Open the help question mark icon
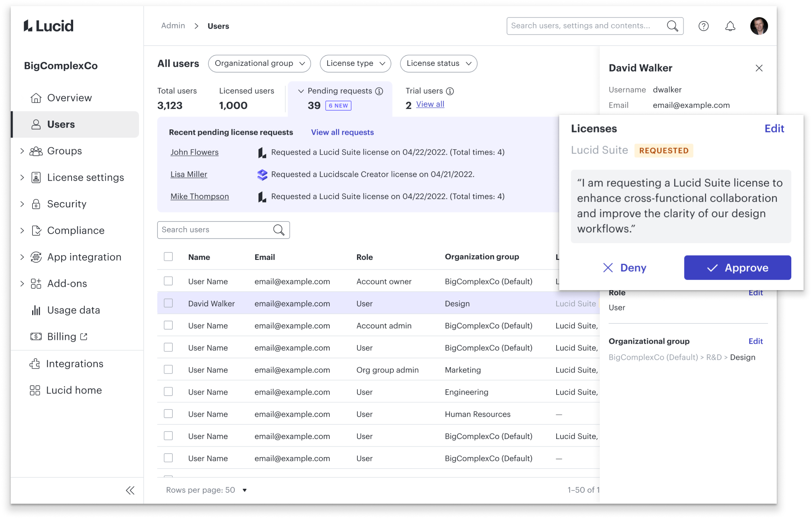Screen dimensions: 812x519 click(703, 26)
